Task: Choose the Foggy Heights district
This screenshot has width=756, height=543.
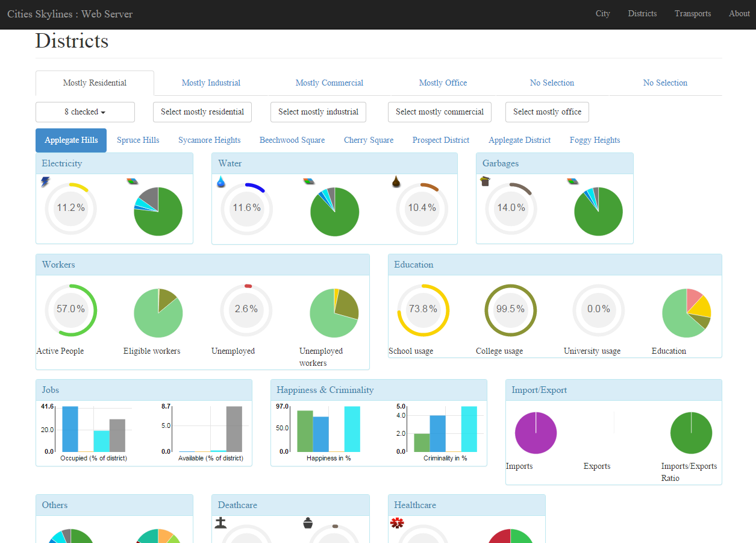Action: [x=595, y=140]
